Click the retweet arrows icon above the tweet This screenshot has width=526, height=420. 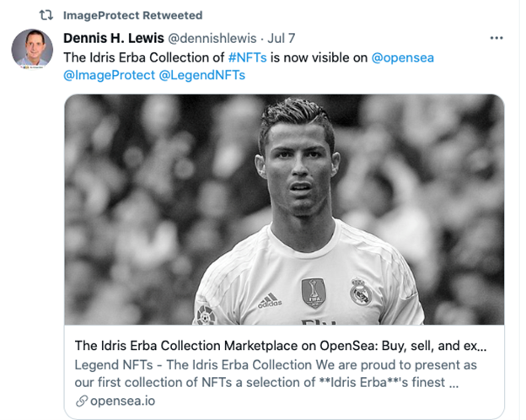point(46,15)
